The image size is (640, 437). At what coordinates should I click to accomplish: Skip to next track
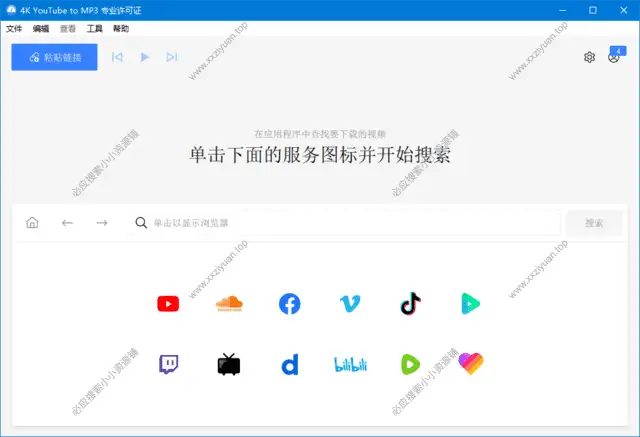point(172,57)
